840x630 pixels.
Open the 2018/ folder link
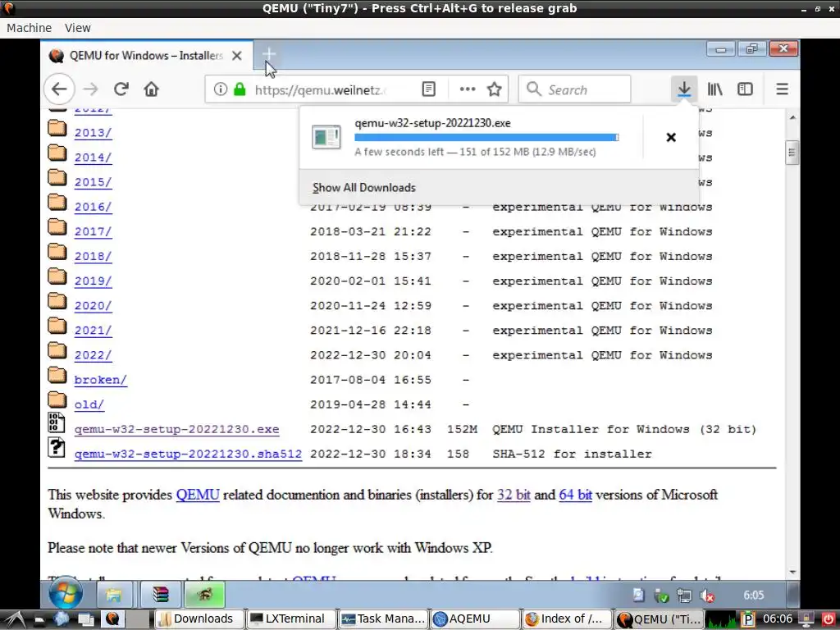click(x=93, y=256)
